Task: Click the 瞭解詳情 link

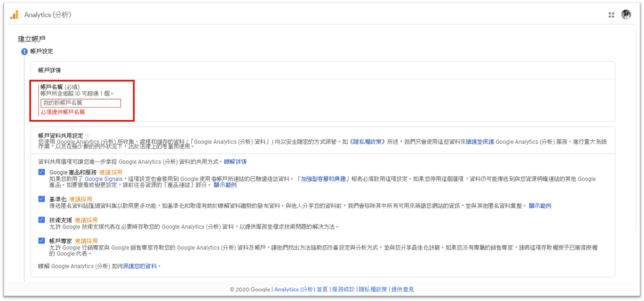Action: pyautogui.click(x=235, y=162)
